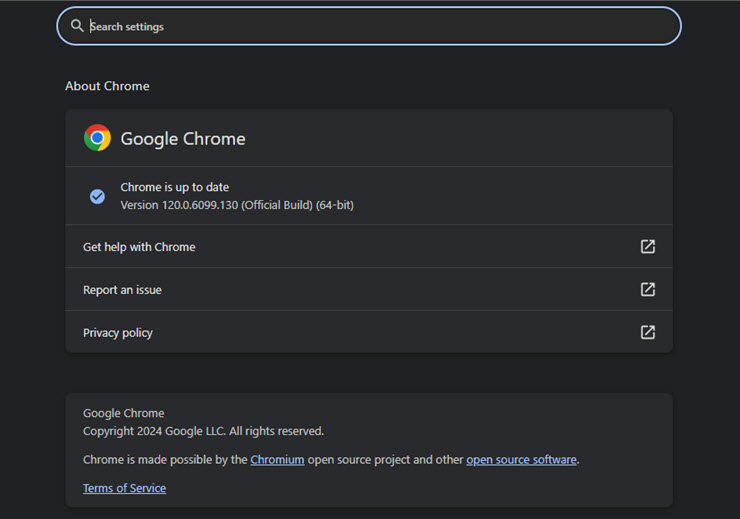
Task: Open the Privacy policy row
Action: pyautogui.click(x=369, y=332)
